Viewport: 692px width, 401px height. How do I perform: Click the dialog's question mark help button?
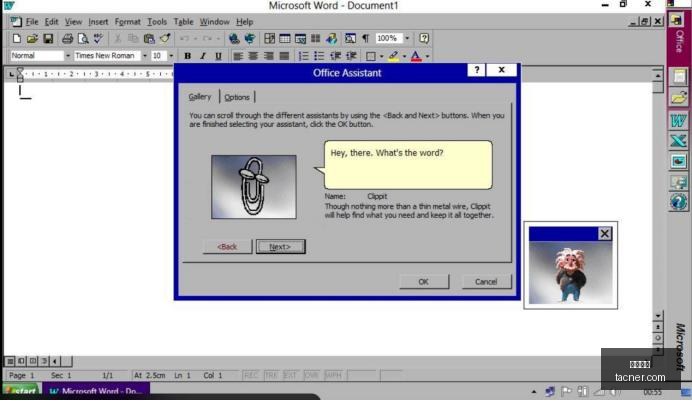477,70
